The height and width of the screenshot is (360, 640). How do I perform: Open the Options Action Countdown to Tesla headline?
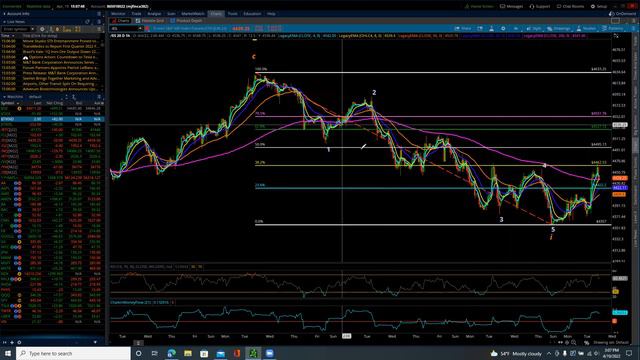pos(60,57)
